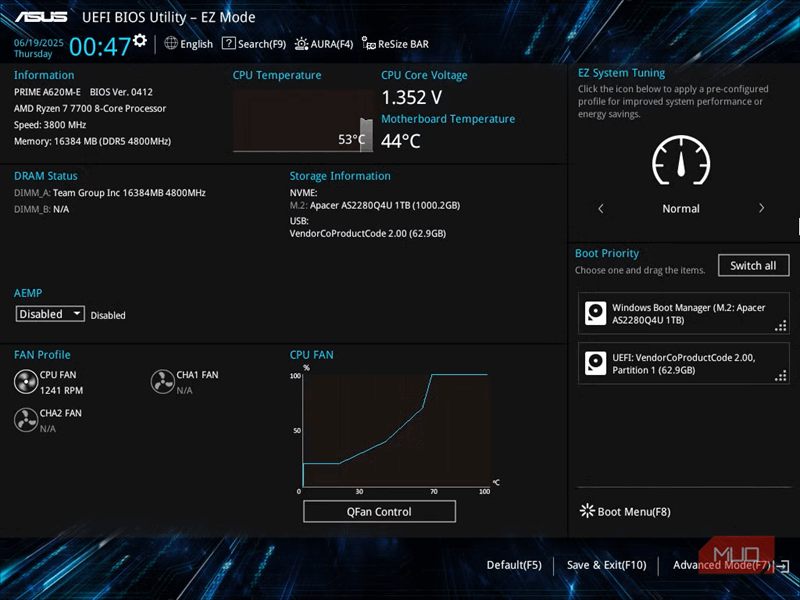Open the AEMP Disabled dropdown
This screenshot has height=600, width=800.
(50, 314)
